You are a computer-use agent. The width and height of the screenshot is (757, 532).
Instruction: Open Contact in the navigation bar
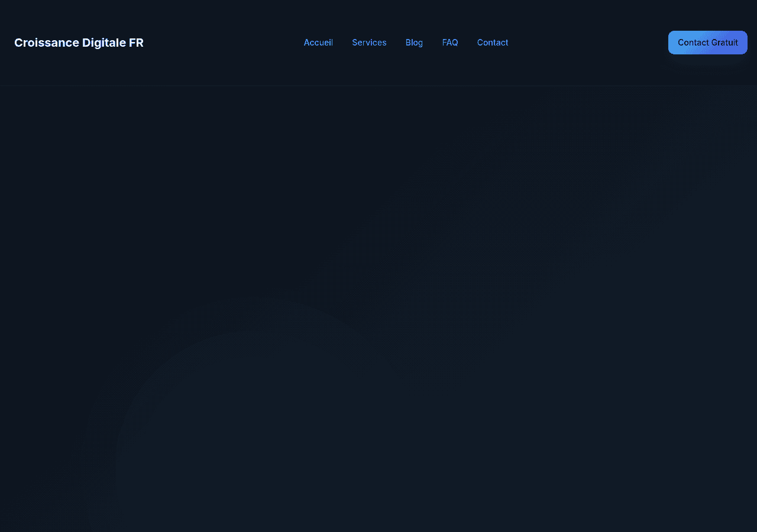(x=493, y=43)
